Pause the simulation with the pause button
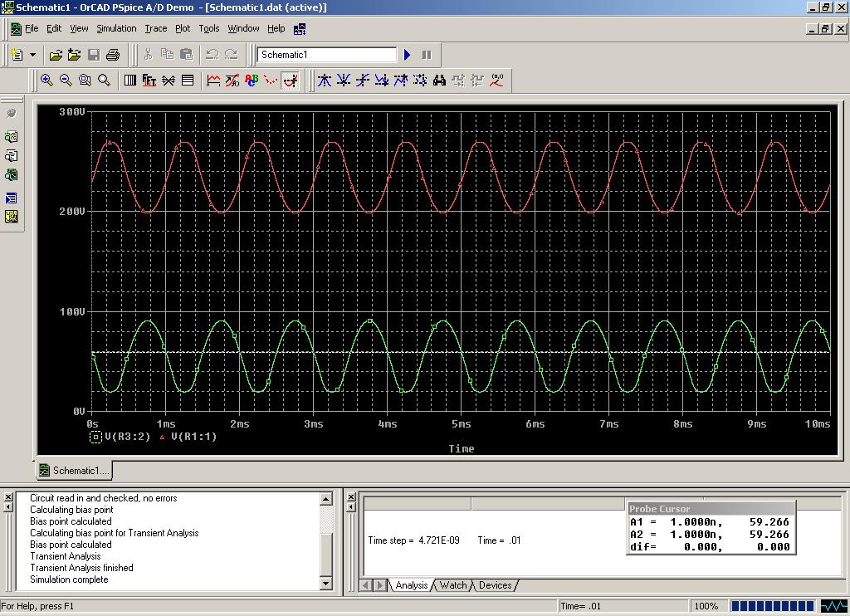850x616 pixels. (x=427, y=55)
